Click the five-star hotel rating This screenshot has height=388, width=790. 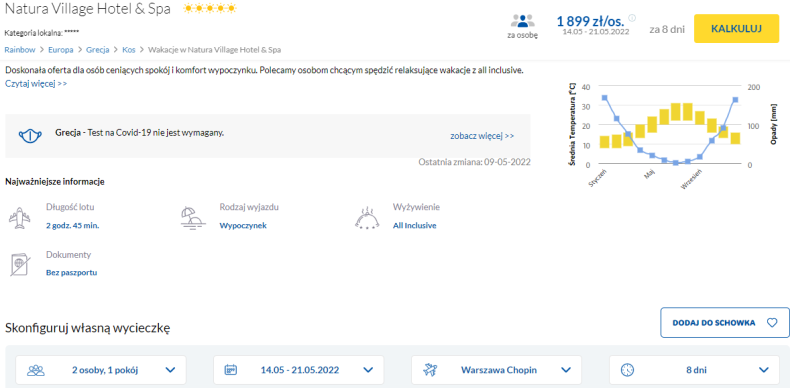[210, 8]
